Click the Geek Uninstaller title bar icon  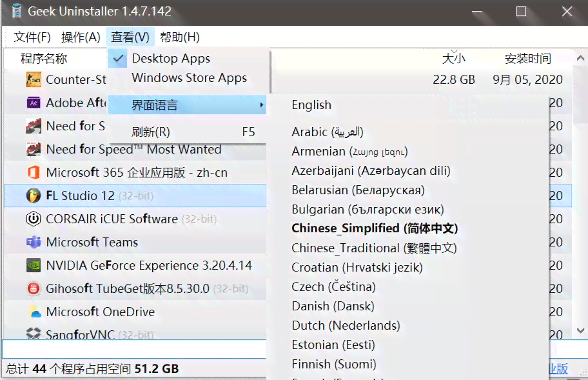(16, 11)
